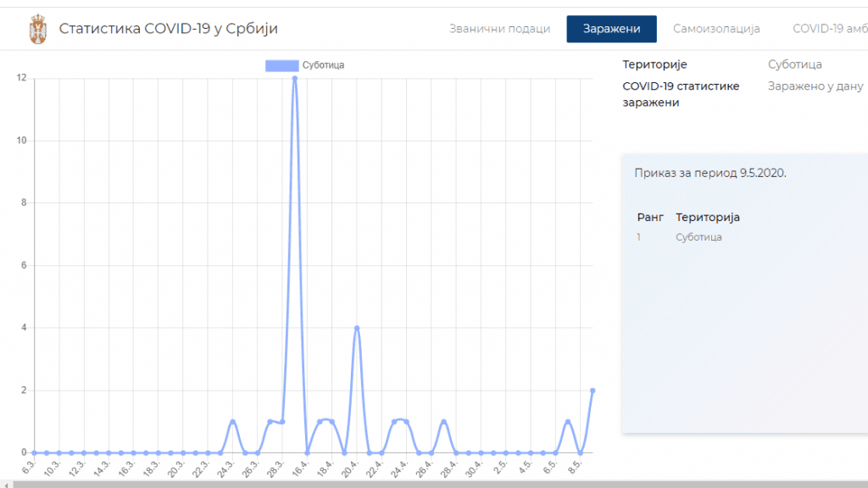The width and height of the screenshot is (868, 488).
Task: Switch to the Самоизолација tab
Action: (x=716, y=29)
